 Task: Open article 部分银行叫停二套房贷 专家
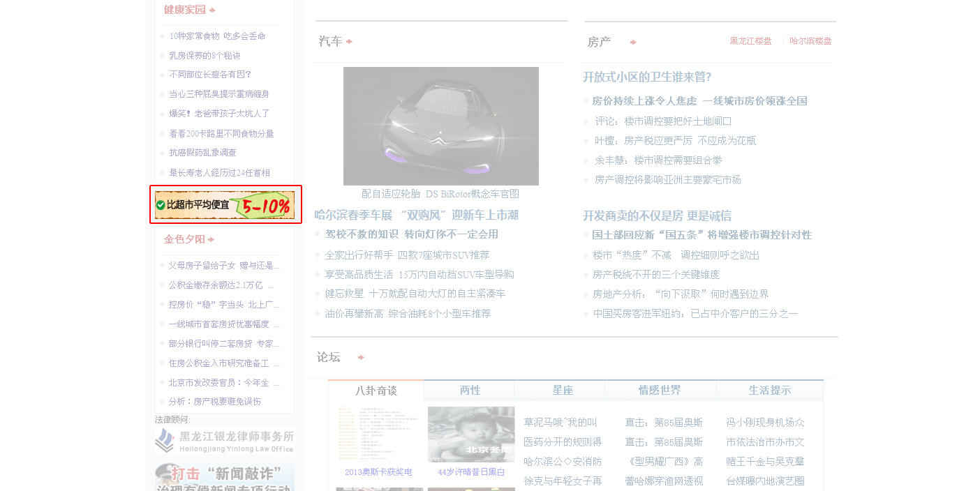(x=224, y=344)
